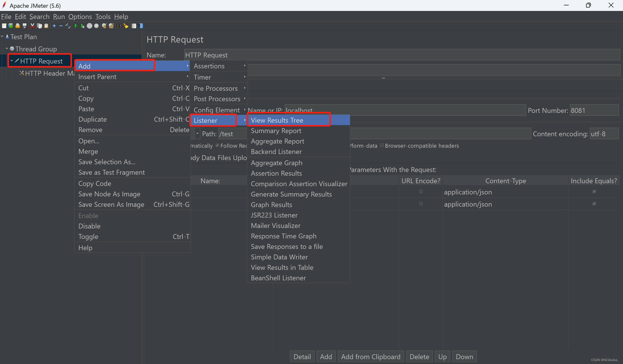Image resolution: width=623 pixels, height=364 pixels.
Task: Expand the Config Element submenu
Action: tap(219, 110)
